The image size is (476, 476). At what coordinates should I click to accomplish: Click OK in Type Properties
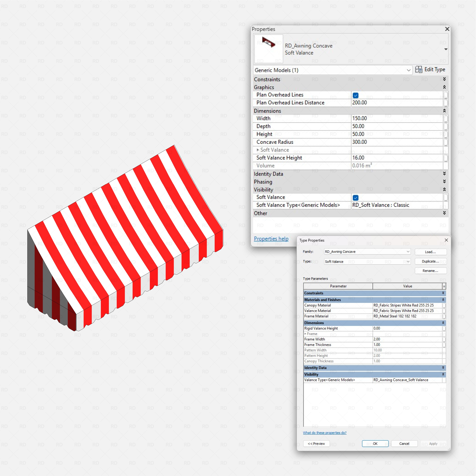click(375, 443)
